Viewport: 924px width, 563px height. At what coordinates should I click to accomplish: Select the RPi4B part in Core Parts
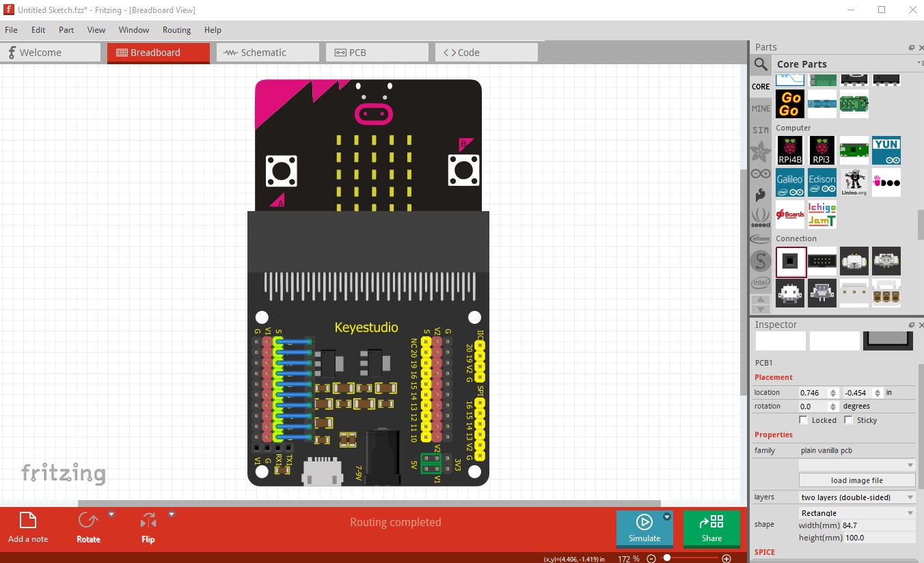point(790,150)
